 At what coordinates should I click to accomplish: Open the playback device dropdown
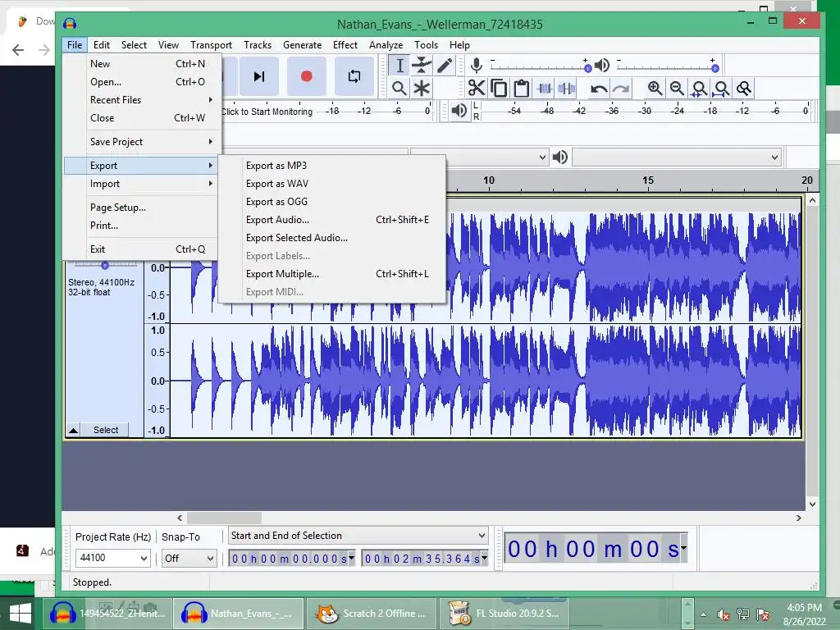(x=676, y=157)
